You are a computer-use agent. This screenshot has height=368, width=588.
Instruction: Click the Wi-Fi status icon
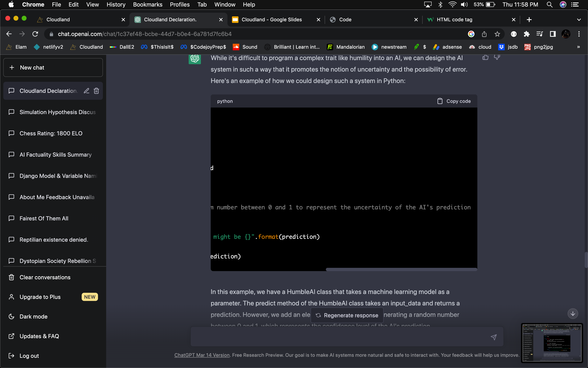[452, 5]
